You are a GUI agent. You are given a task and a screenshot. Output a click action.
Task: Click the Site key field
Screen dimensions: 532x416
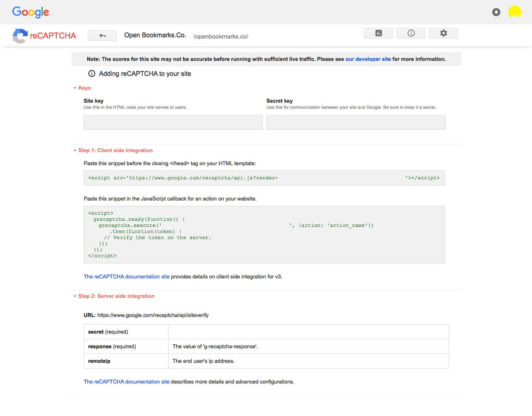click(173, 122)
